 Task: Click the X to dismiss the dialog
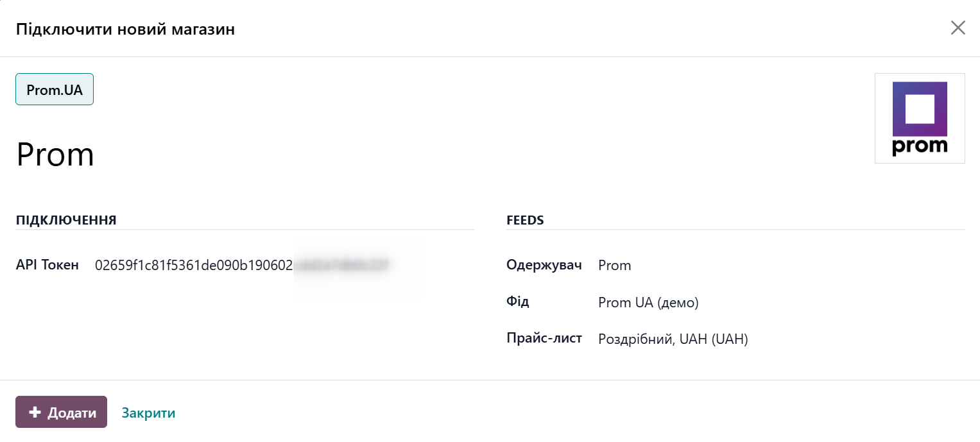click(x=958, y=28)
